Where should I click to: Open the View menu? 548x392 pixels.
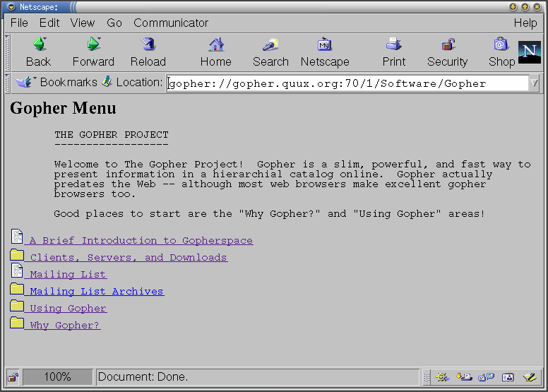pyautogui.click(x=83, y=23)
